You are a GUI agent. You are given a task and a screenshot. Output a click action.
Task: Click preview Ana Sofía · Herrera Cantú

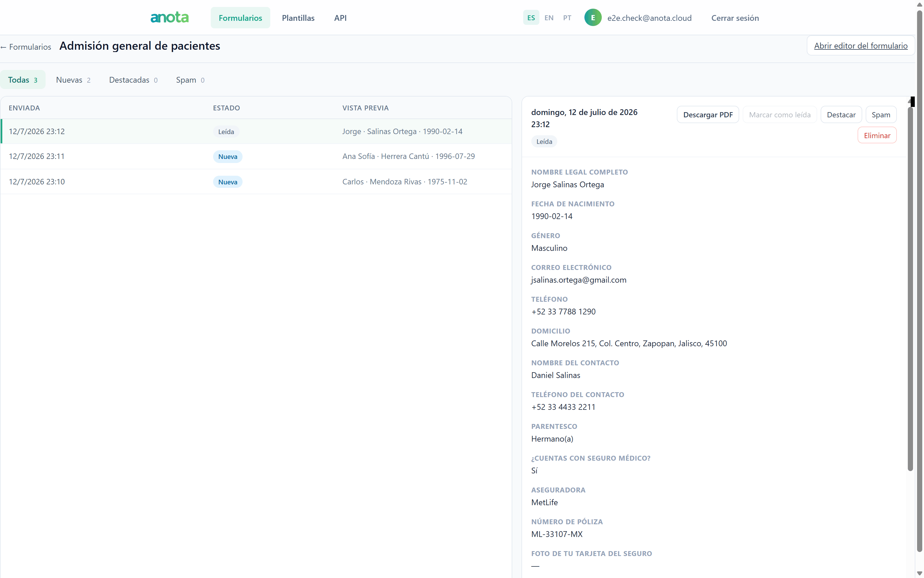[x=408, y=156]
